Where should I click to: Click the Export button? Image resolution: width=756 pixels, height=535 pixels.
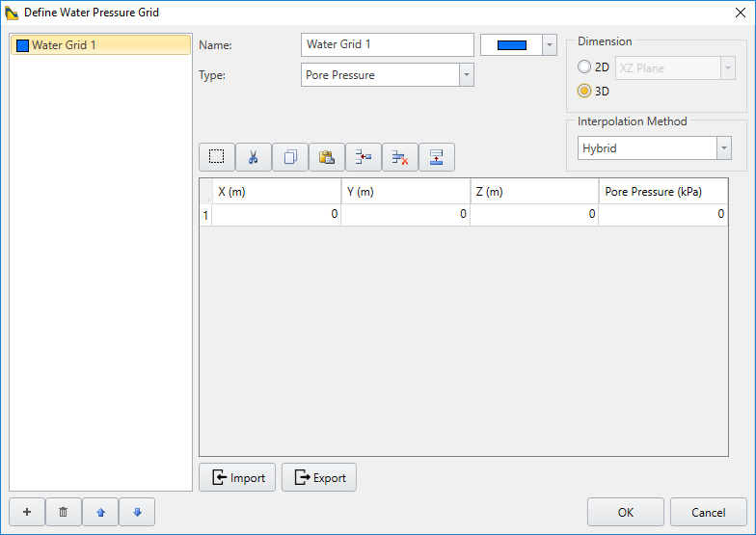(x=319, y=477)
